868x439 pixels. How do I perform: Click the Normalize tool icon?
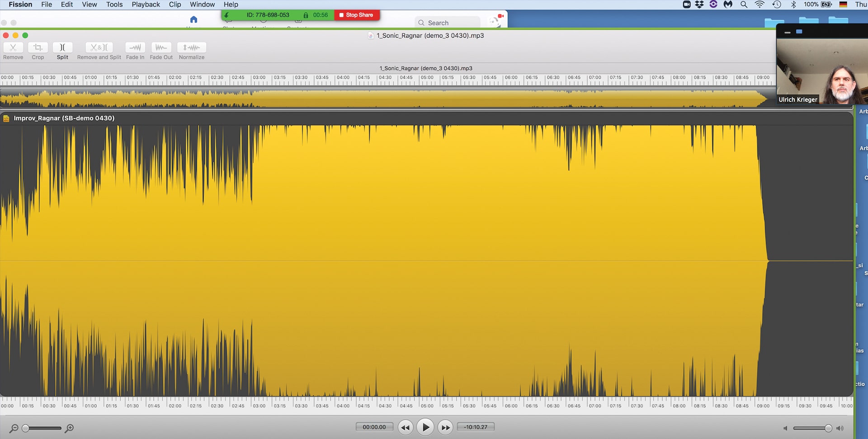[x=192, y=47]
